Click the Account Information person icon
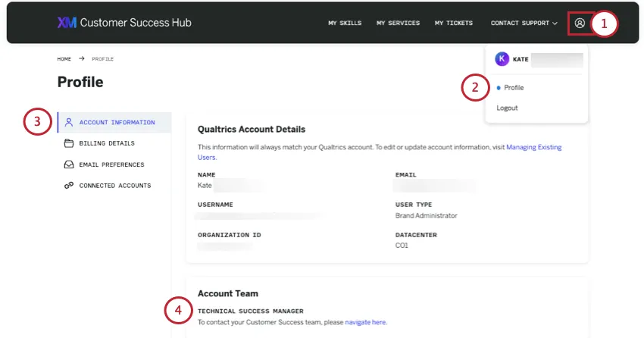 69,122
